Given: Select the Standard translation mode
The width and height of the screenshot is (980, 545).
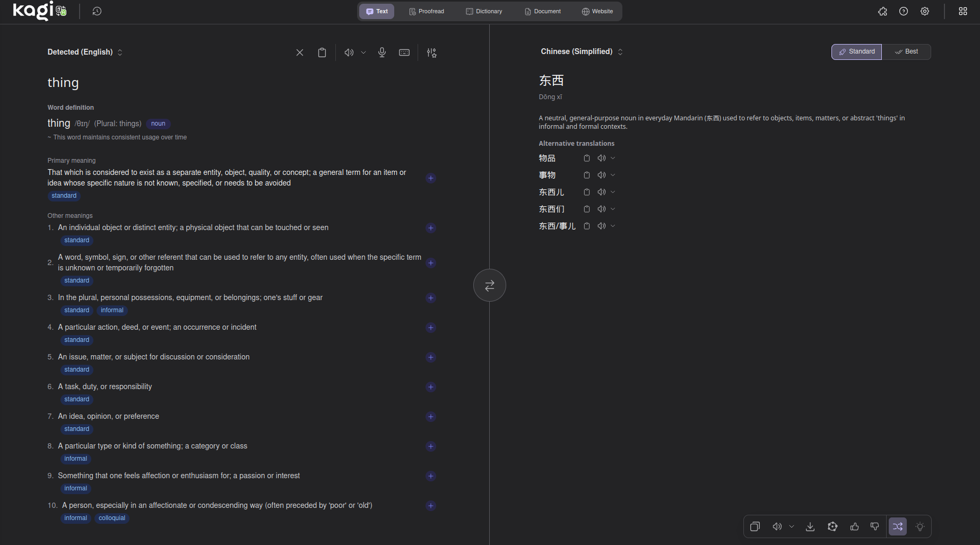Looking at the screenshot, I should (x=856, y=51).
